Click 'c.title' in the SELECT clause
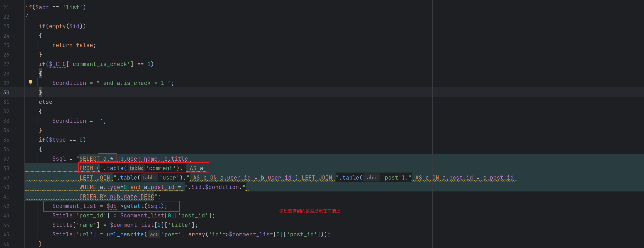The image size is (644, 248). 176,159
